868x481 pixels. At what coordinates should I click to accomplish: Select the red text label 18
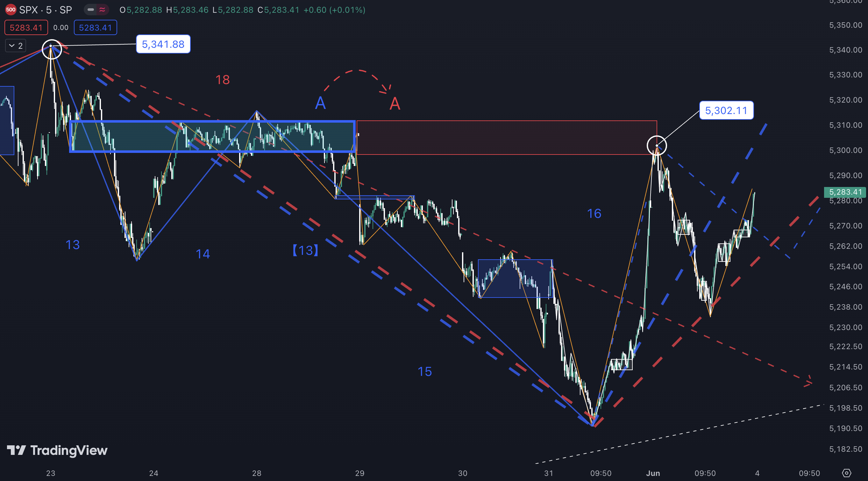click(222, 80)
